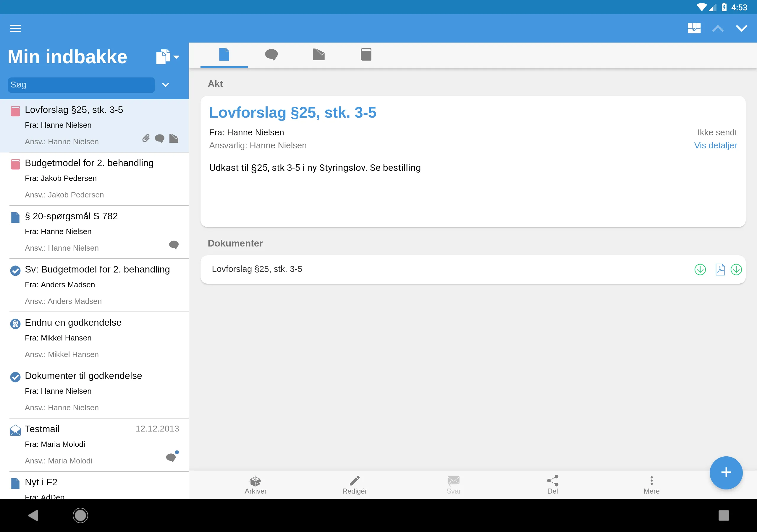Viewport: 757px width, 532px height.
Task: Open Budgetmodel for 2. behandling item
Action: click(x=94, y=179)
